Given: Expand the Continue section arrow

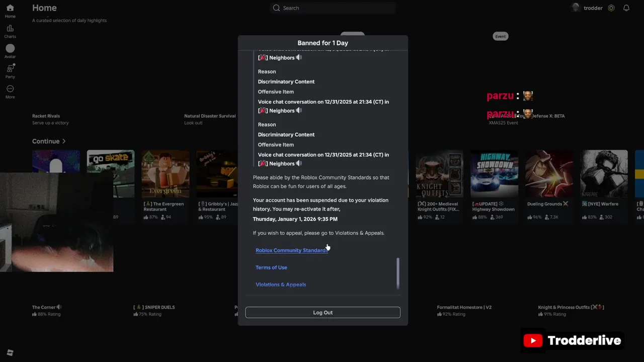Looking at the screenshot, I should (x=64, y=141).
